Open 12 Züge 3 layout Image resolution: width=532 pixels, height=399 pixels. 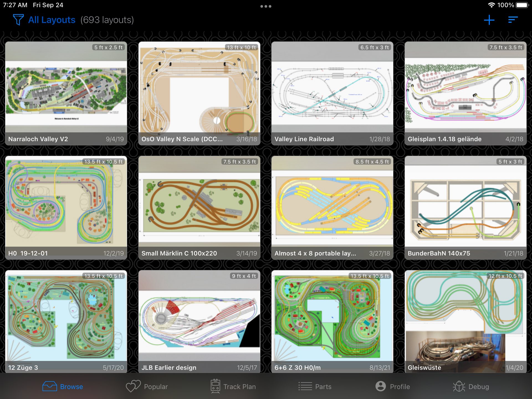click(x=66, y=321)
